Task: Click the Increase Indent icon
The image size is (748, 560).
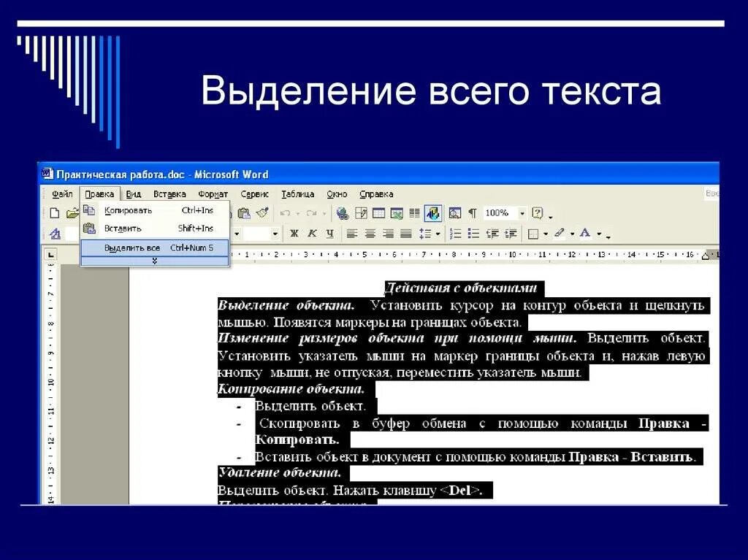Action: pyautogui.click(x=511, y=234)
